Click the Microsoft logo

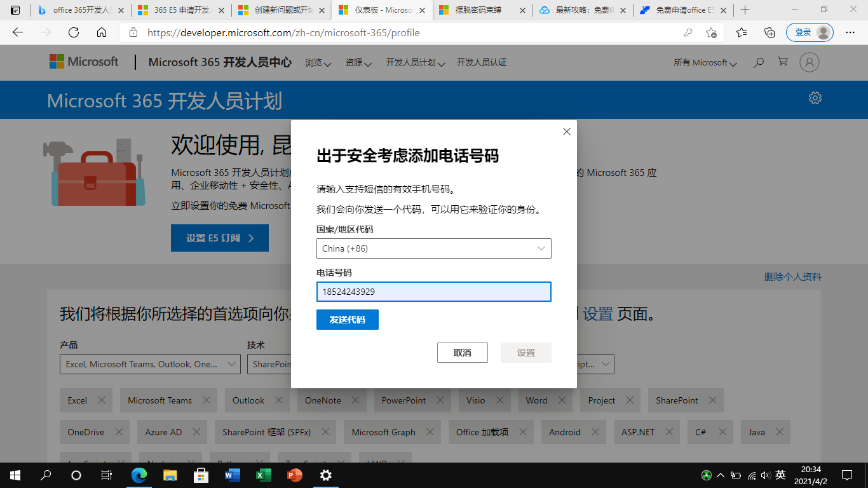[84, 62]
